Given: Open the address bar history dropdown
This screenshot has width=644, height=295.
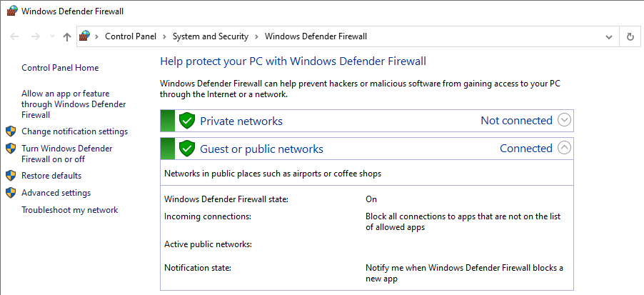Looking at the screenshot, I should [x=609, y=36].
